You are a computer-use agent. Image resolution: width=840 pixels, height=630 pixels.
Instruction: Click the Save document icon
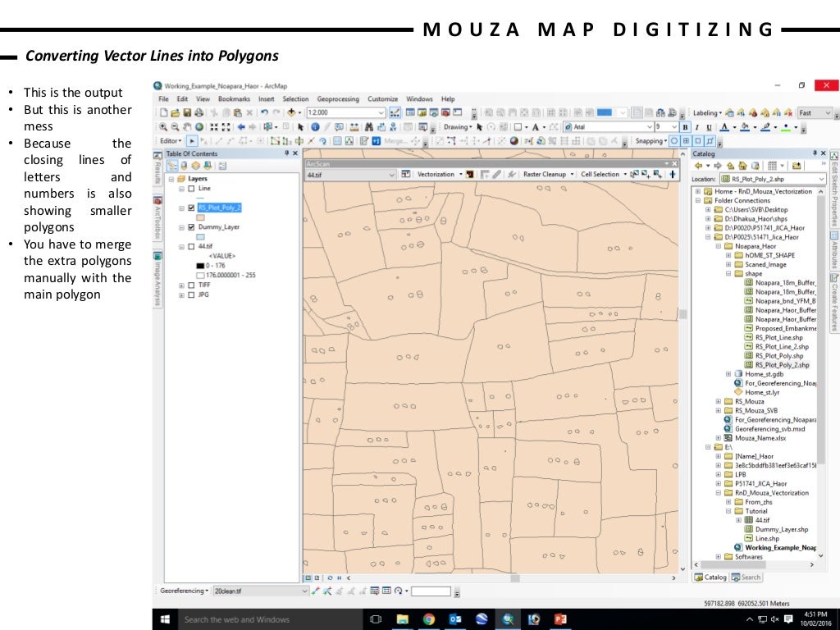tap(187, 112)
